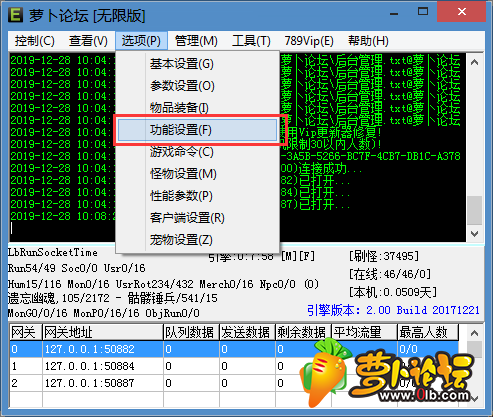Click log panel scroll down arrow

tap(475, 234)
